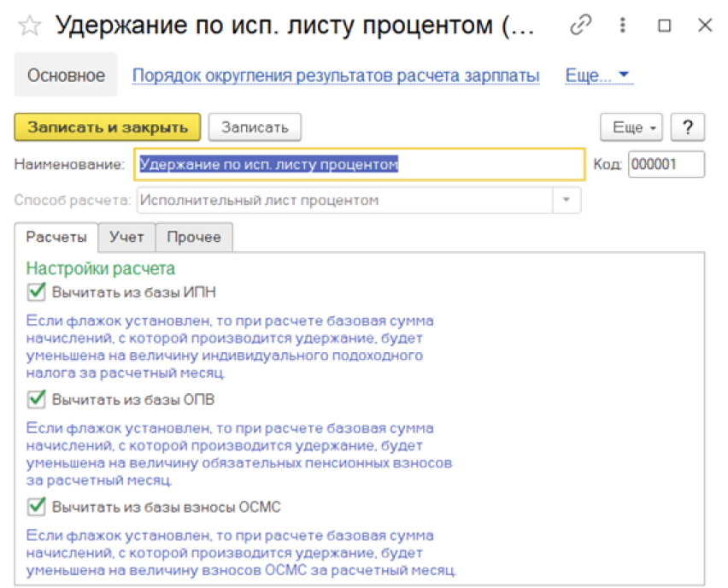The width and height of the screenshot is (728, 588).
Task: Open Порядок округления результатов расчета зарплаты link
Action: pos(336,75)
